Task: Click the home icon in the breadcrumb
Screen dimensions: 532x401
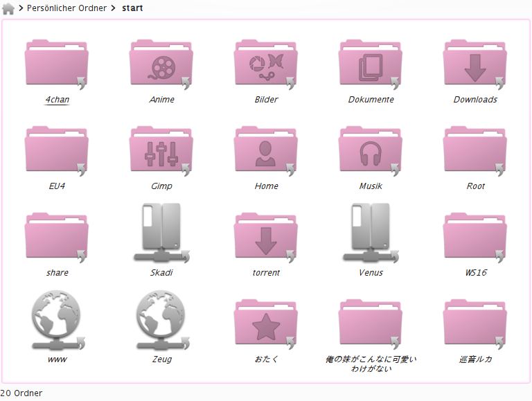Action: [x=8, y=8]
